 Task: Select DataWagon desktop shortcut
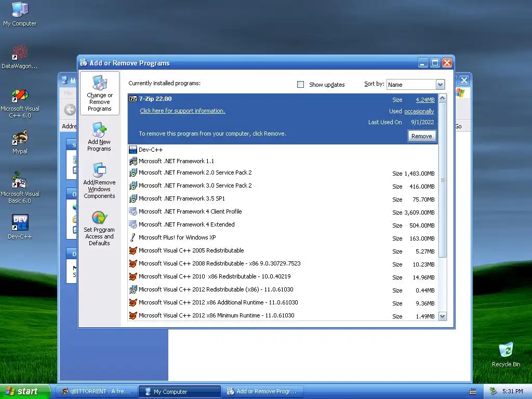pos(20,57)
